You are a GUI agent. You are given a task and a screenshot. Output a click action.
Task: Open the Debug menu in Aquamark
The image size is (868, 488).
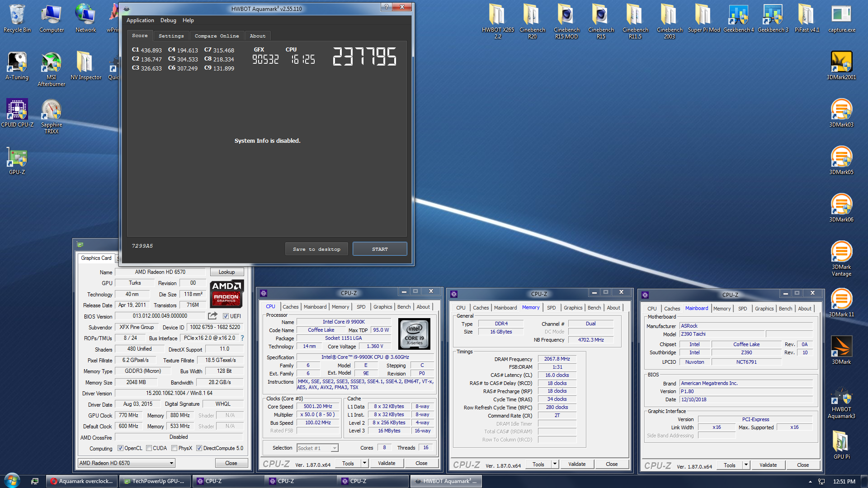[x=168, y=20]
